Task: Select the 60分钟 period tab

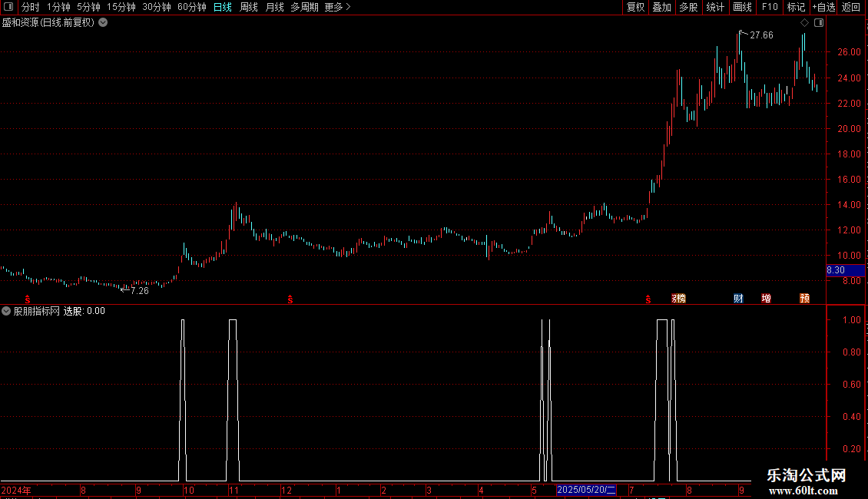Action: click(x=192, y=7)
